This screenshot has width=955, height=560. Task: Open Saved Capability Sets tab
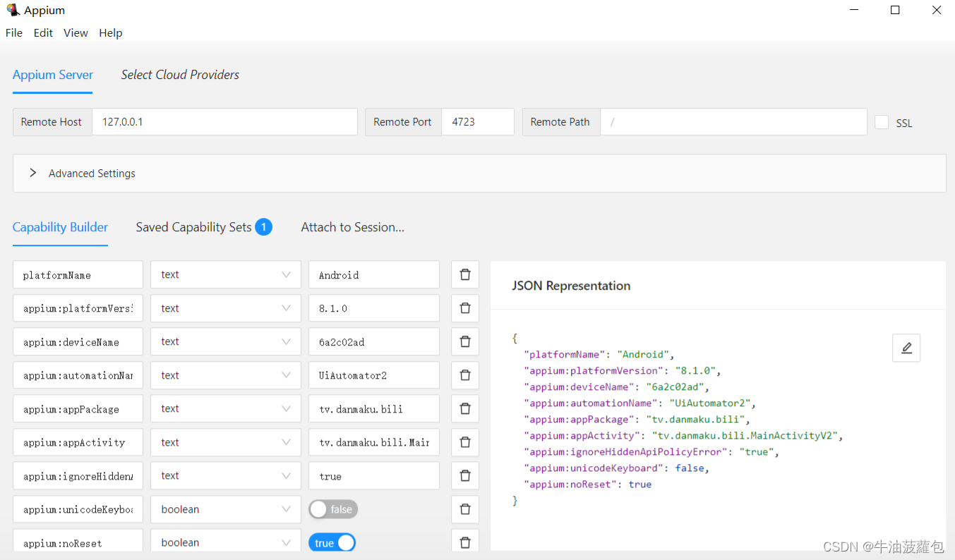click(x=204, y=227)
